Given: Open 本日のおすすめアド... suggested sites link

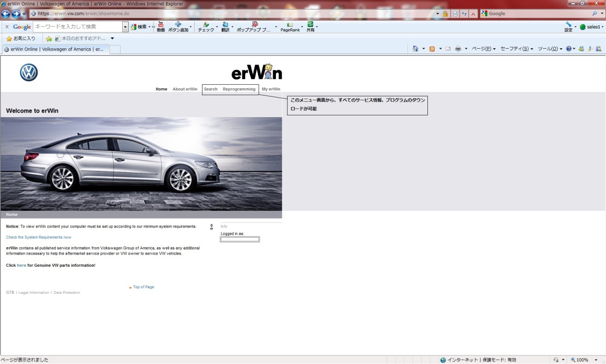Looking at the screenshot, I should coord(81,39).
